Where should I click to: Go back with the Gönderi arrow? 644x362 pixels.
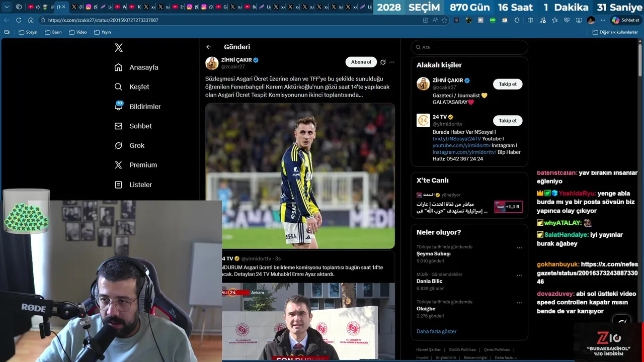coord(209,47)
